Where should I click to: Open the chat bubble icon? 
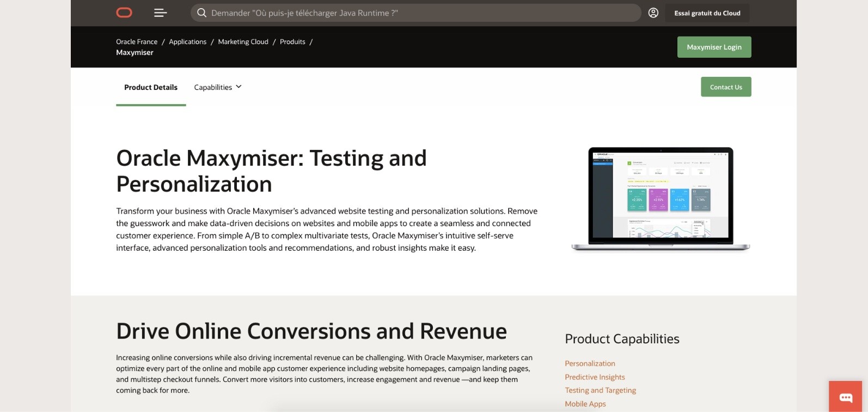846,397
